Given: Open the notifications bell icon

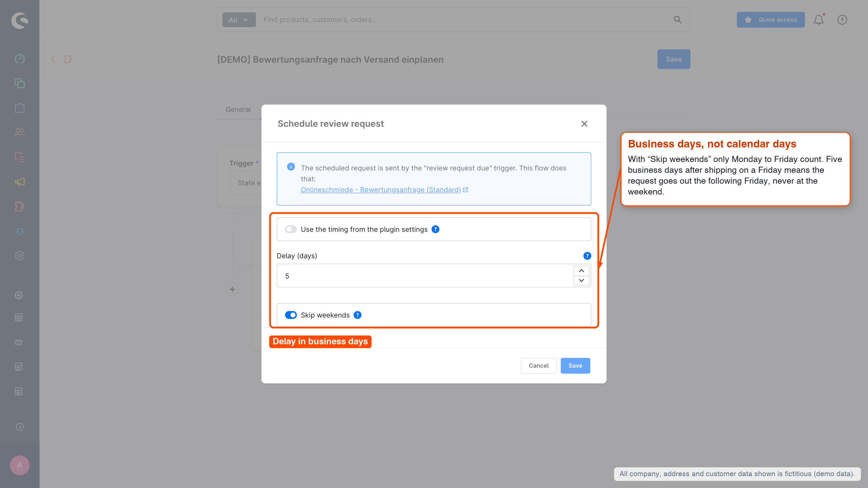Looking at the screenshot, I should [819, 20].
